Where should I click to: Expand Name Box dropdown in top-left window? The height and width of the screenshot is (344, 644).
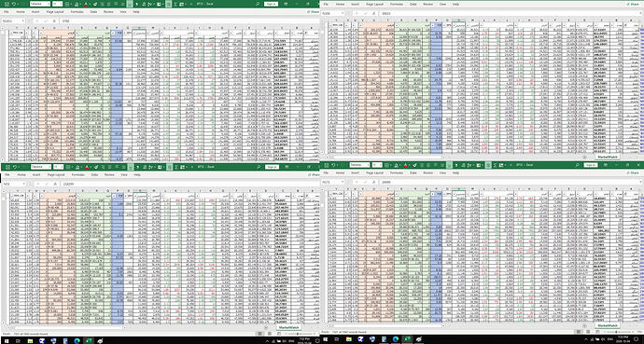23,21
